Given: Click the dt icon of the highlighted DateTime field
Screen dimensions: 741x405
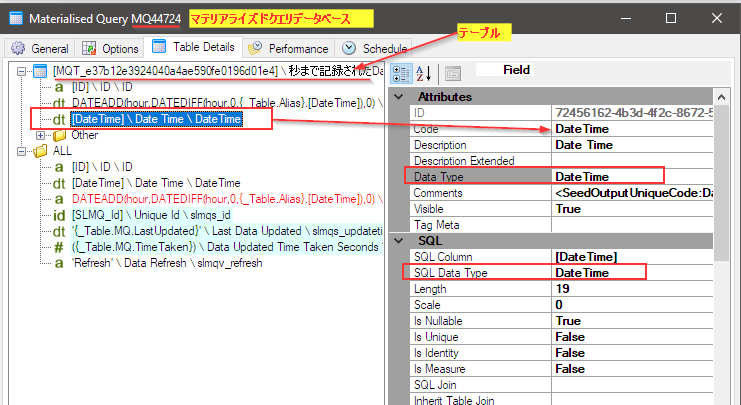Looking at the screenshot, I should pyautogui.click(x=59, y=120).
